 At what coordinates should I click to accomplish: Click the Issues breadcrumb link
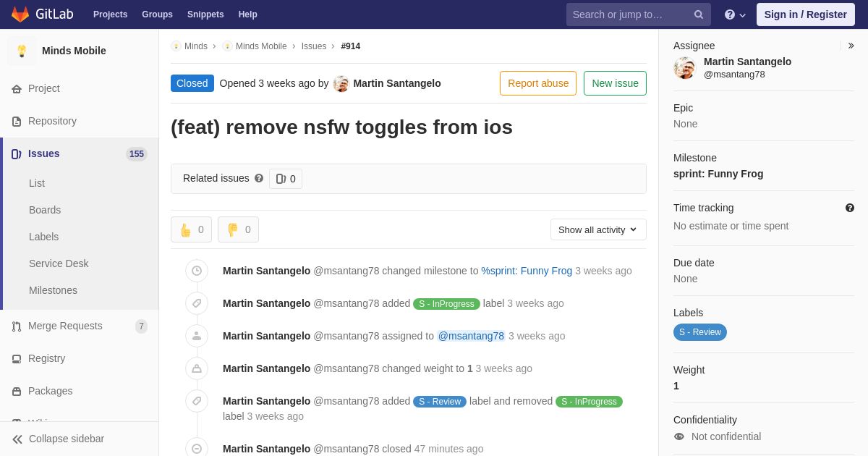pyautogui.click(x=314, y=46)
